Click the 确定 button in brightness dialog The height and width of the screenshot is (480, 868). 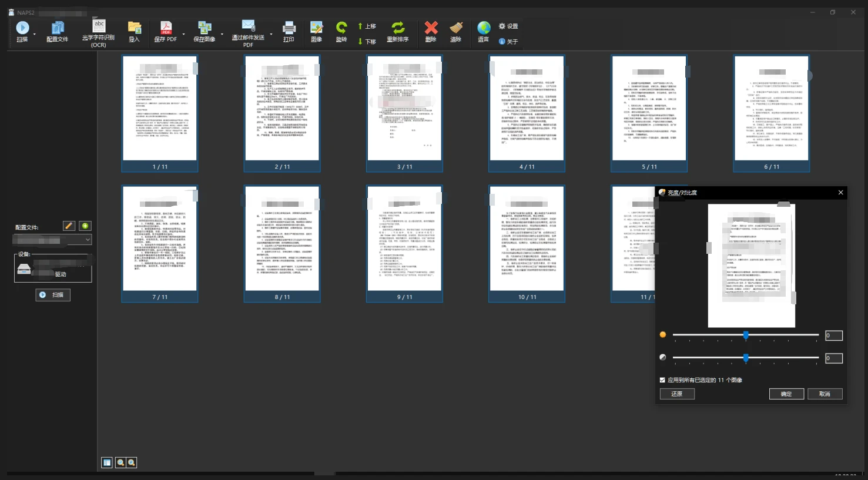[786, 394]
